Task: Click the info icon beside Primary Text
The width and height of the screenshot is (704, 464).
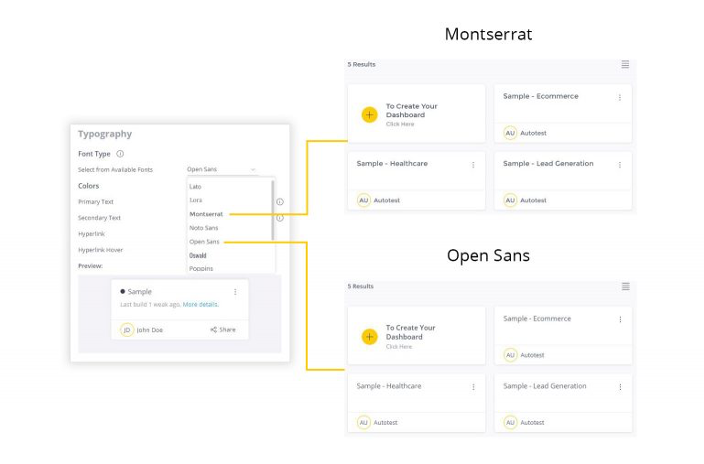Action: pyautogui.click(x=280, y=202)
